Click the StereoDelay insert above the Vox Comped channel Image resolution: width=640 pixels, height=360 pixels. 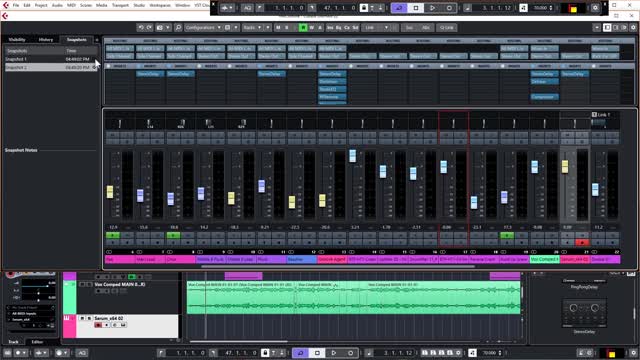[544, 74]
